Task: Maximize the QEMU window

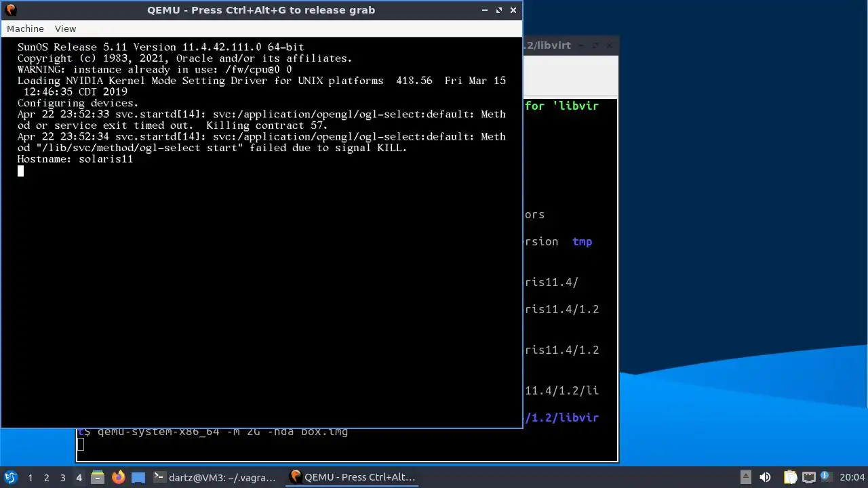Action: coord(499,10)
